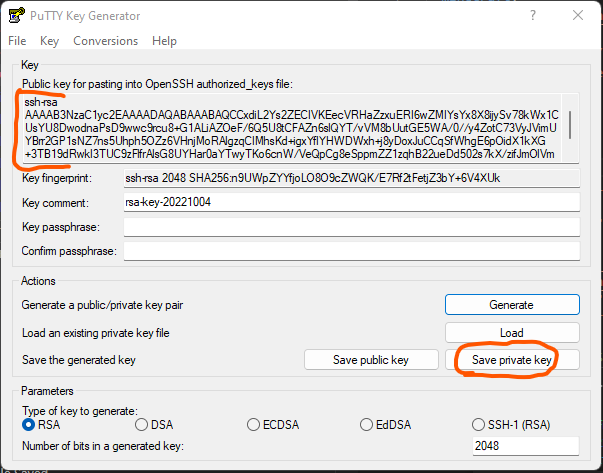Click 'Number of bits in a generated key:' label
Viewport: 603px width, 473px height.
click(x=103, y=446)
